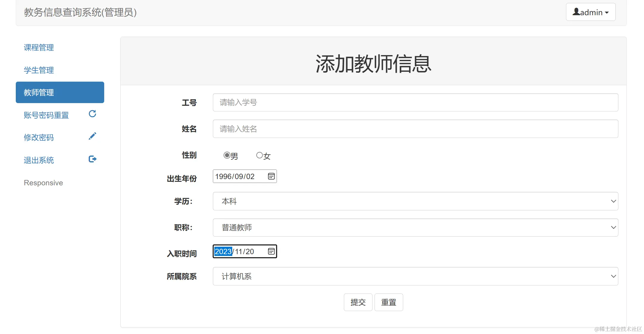This screenshot has width=644, height=334.
Task: Select the active 教师管理 sidebar item
Action: point(60,92)
